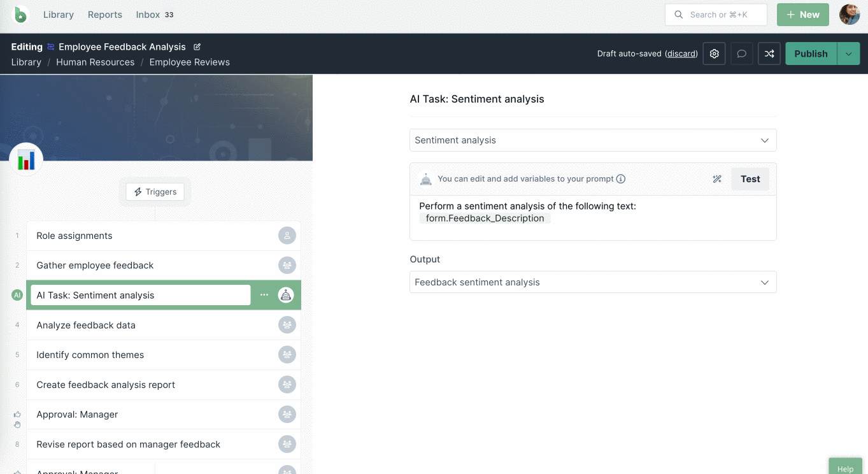Screen dimensions: 868x474
Task: Click the green app logo top-left
Action: [x=19, y=14]
